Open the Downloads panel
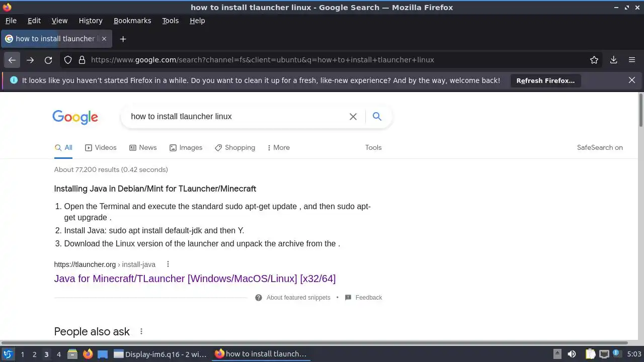 click(613, 60)
